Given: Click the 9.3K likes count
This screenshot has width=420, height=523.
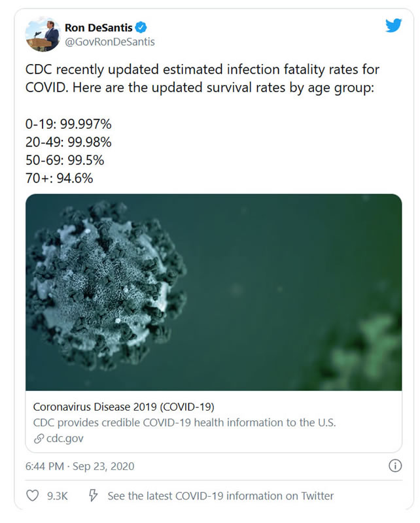Looking at the screenshot, I should coord(58,496).
